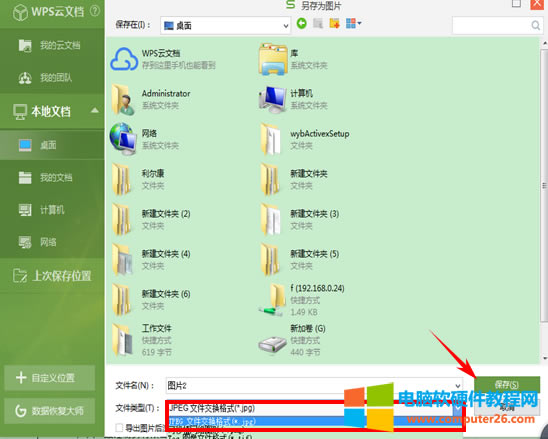Open the view mode dropdown arrow
The height and width of the screenshot is (439, 548).
click(x=359, y=23)
